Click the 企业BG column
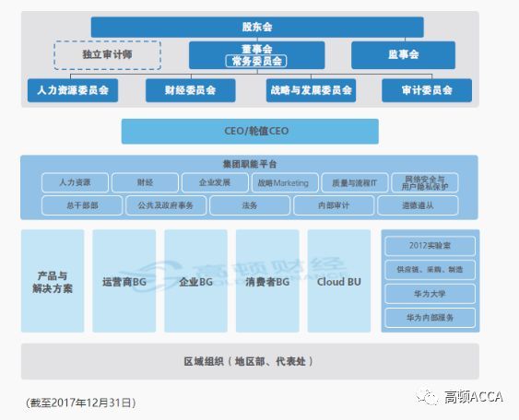Viewport: 519px width, 420px height. 196,281
